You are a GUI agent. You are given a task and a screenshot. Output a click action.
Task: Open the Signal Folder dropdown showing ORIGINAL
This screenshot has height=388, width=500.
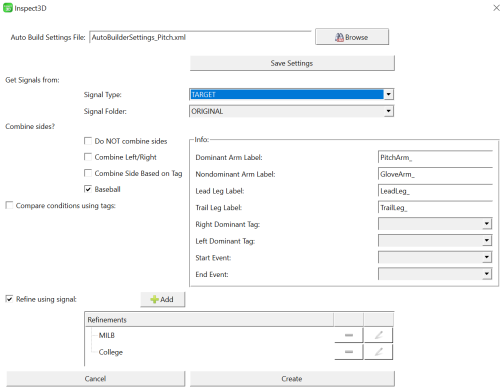[x=291, y=111]
